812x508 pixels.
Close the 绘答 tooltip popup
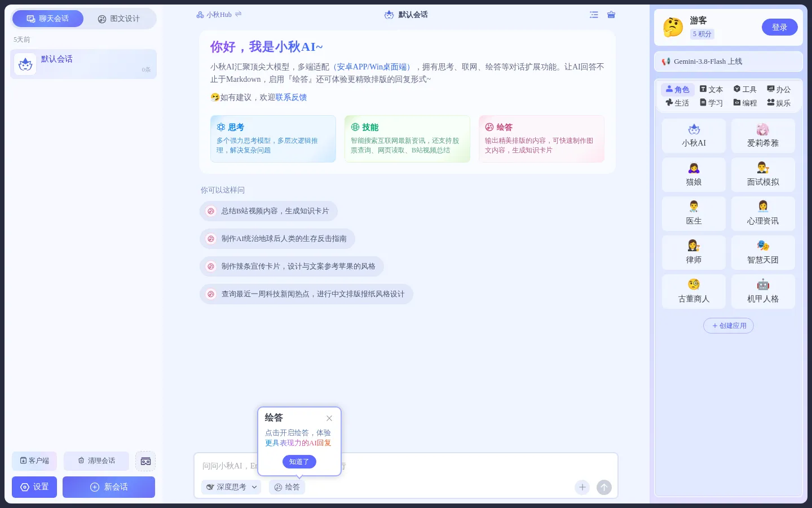[x=329, y=418]
